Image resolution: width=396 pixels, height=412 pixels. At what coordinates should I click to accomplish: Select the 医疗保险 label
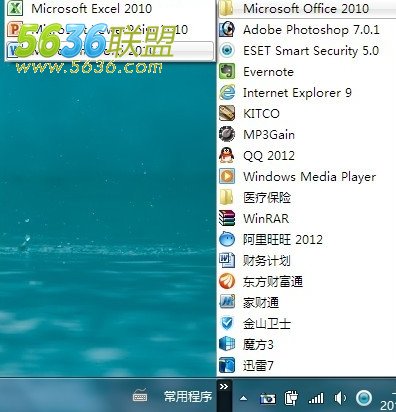(x=267, y=197)
